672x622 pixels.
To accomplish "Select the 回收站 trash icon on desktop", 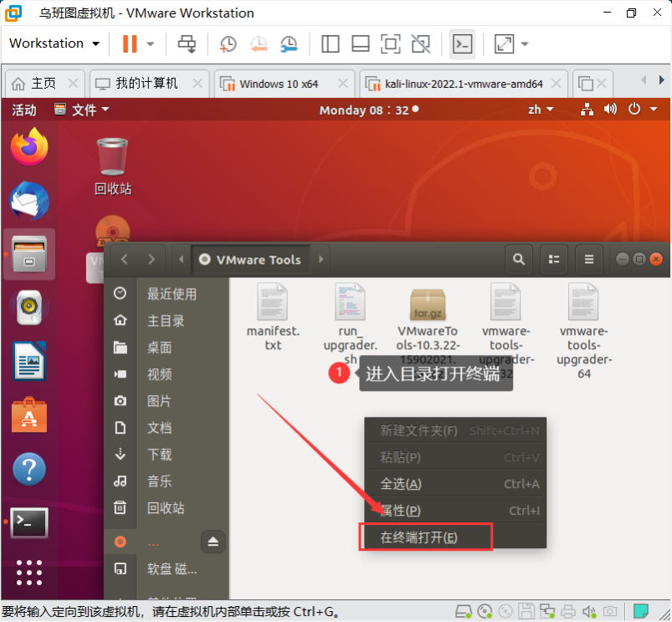I will [x=113, y=167].
